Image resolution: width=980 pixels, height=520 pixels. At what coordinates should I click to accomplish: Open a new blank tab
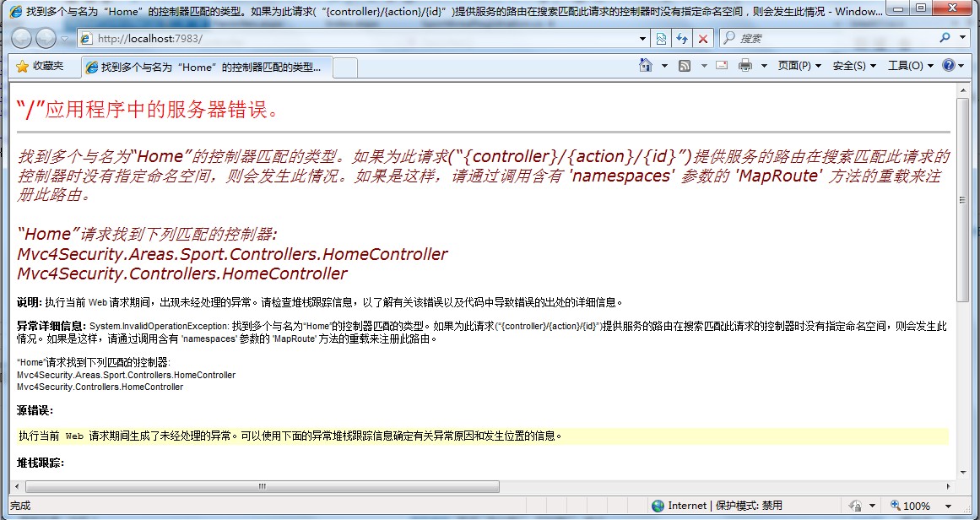click(345, 68)
